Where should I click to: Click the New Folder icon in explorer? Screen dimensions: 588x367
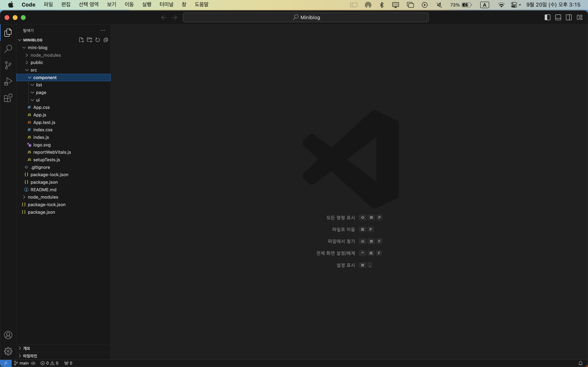point(89,40)
